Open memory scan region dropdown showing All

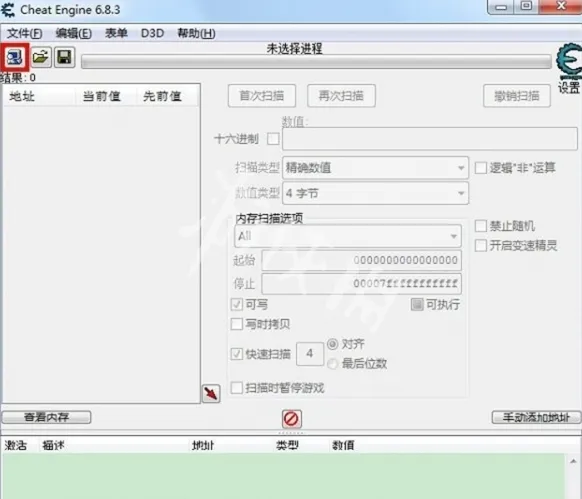coord(348,236)
